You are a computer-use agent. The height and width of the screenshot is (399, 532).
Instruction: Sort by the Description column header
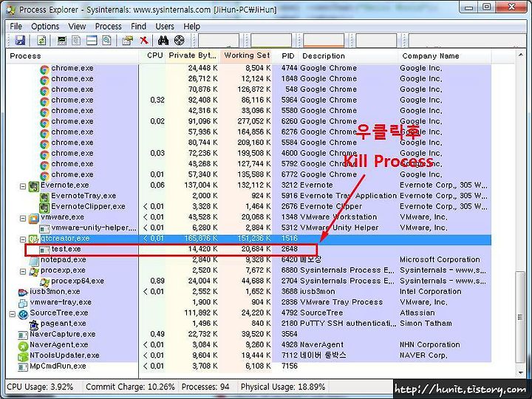coord(349,56)
